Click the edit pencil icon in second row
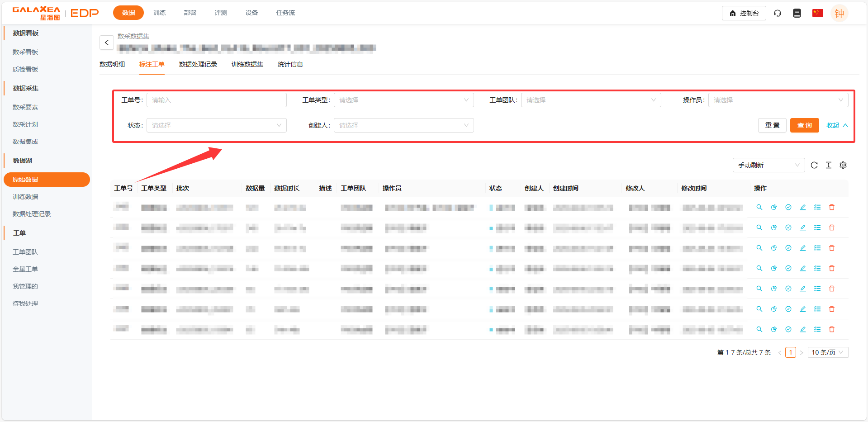This screenshot has height=422, width=868. pyautogui.click(x=803, y=228)
